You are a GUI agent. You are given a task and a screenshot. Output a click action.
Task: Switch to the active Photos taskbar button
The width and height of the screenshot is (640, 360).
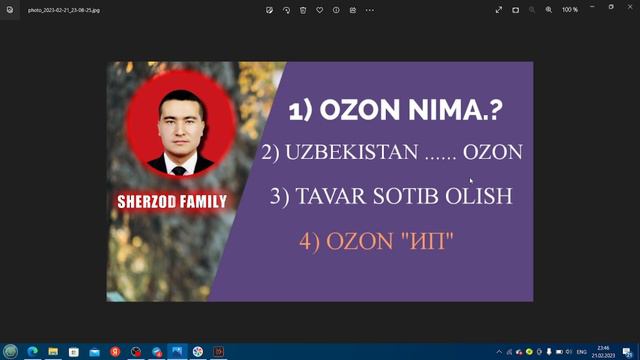click(177, 351)
